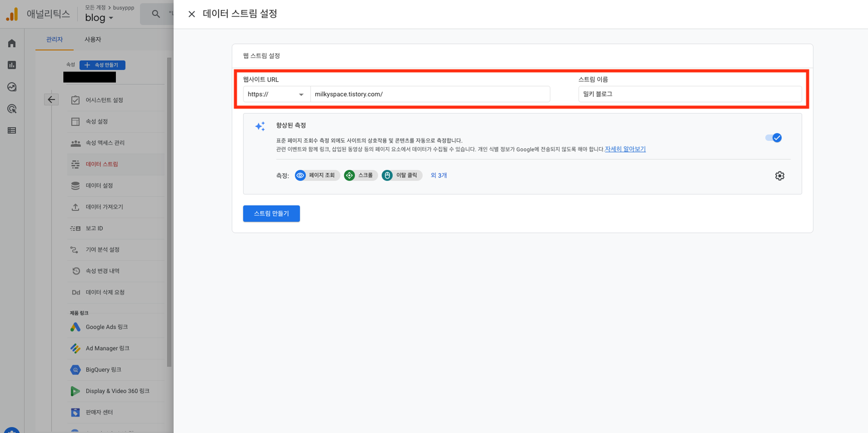Open the Explore icon in sidebar

click(12, 87)
